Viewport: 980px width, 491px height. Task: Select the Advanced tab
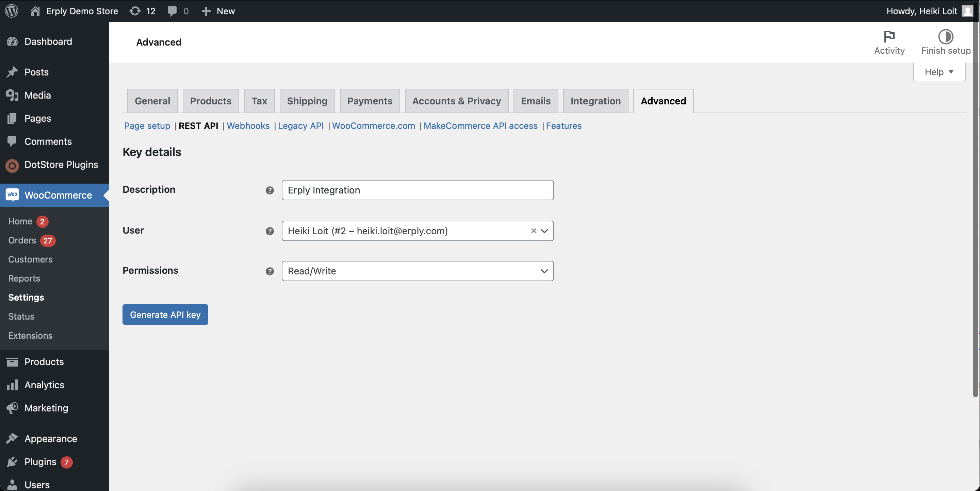point(663,101)
